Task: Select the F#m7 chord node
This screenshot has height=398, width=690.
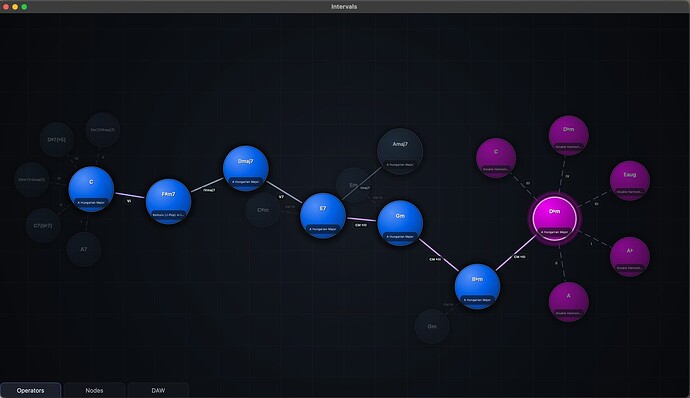Action: point(169,201)
